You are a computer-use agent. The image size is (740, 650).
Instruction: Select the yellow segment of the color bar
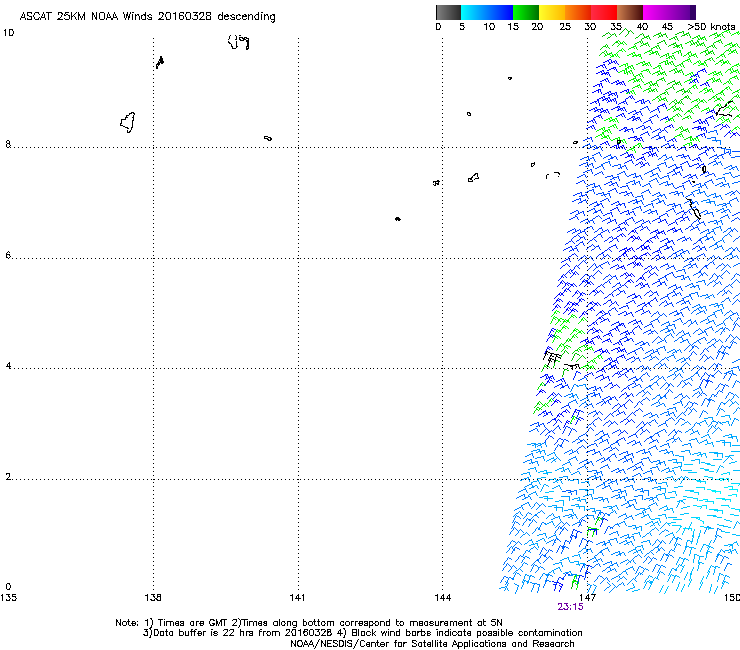tap(552, 12)
